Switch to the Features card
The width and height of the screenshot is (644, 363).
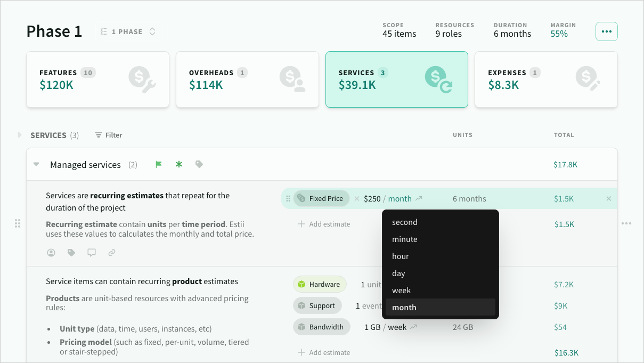pos(97,79)
